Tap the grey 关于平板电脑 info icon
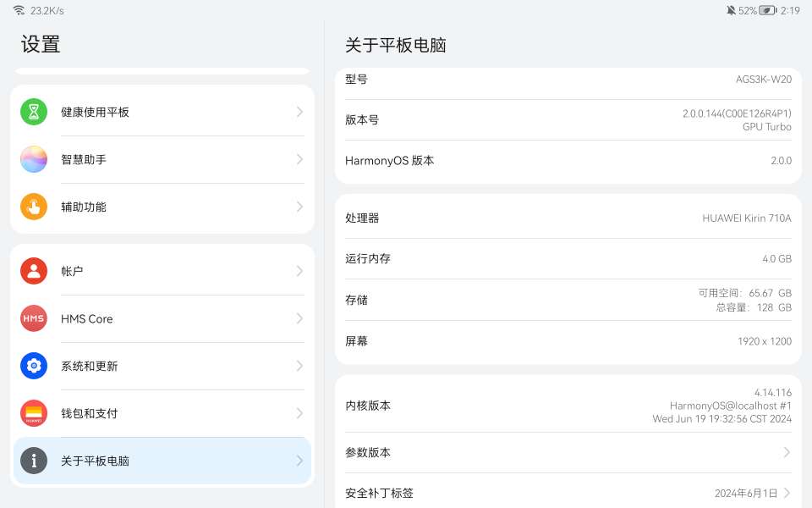This screenshot has height=508, width=812. (x=34, y=461)
